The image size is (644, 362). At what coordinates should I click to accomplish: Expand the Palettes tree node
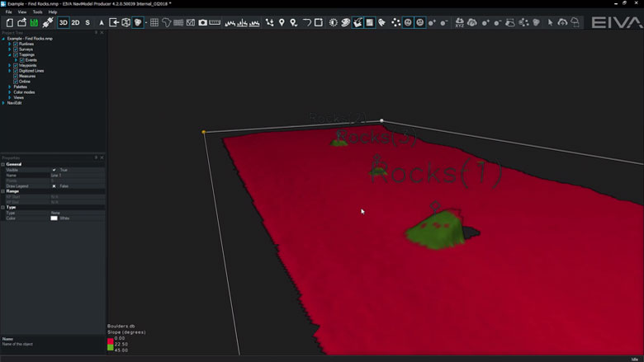[x=10, y=87]
